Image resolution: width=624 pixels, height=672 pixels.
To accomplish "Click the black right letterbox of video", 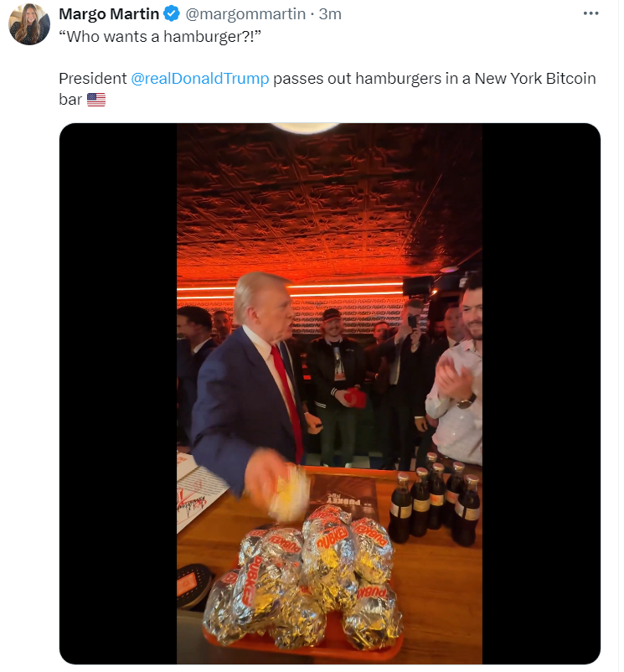I will 541,394.
